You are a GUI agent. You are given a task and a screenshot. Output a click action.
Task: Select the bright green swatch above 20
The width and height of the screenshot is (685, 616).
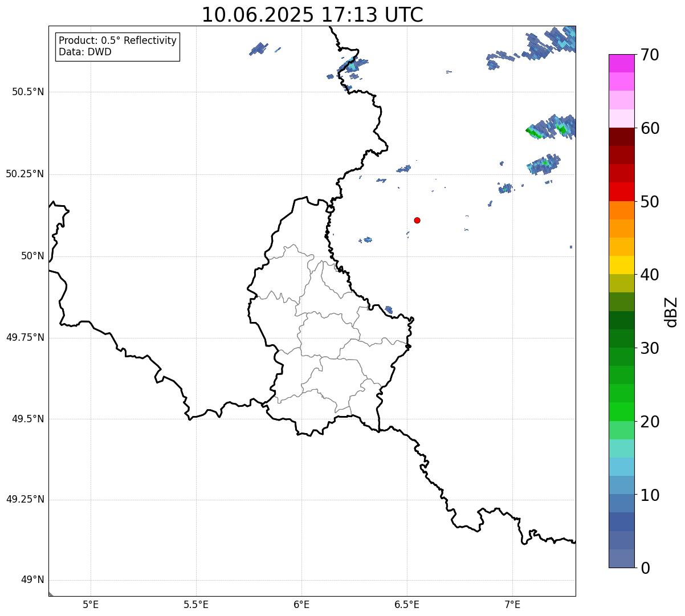pos(621,411)
